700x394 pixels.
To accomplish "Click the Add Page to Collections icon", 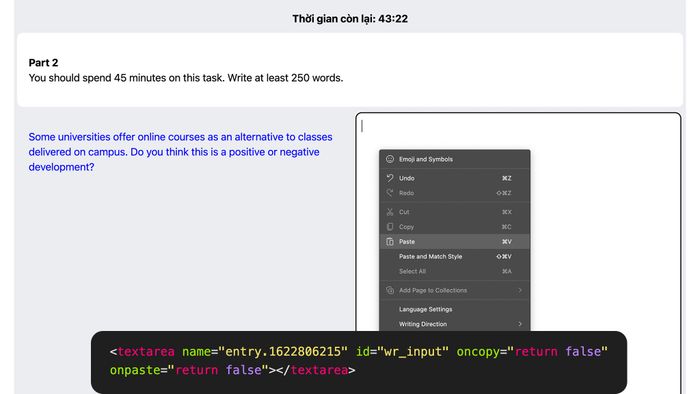I will point(390,290).
